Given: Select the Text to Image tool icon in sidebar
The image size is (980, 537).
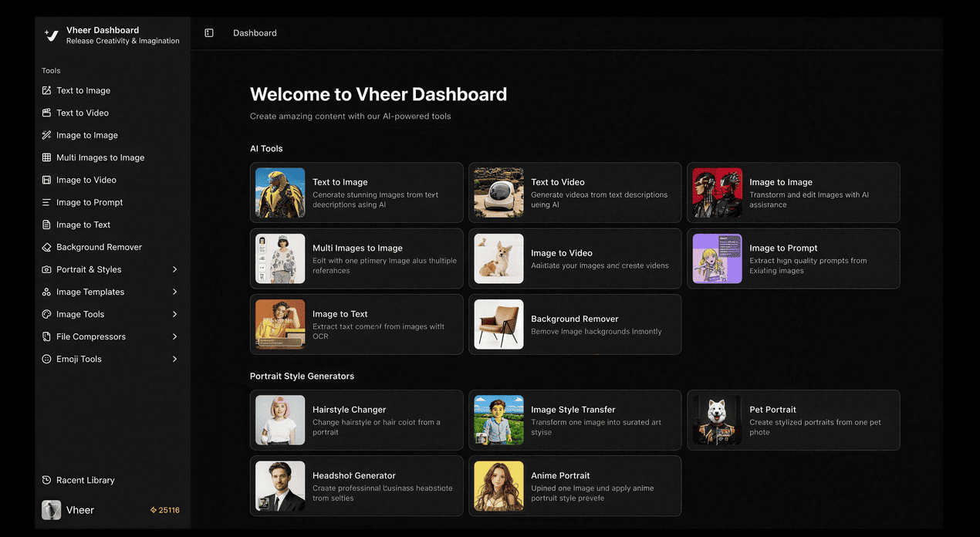Looking at the screenshot, I should (x=46, y=90).
